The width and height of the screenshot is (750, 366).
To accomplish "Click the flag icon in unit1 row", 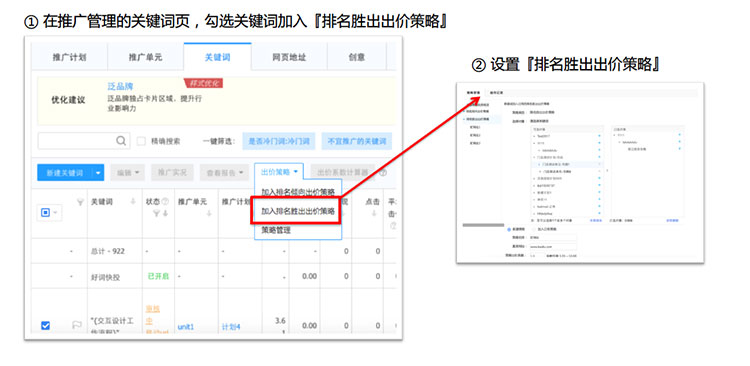I will click(77, 325).
